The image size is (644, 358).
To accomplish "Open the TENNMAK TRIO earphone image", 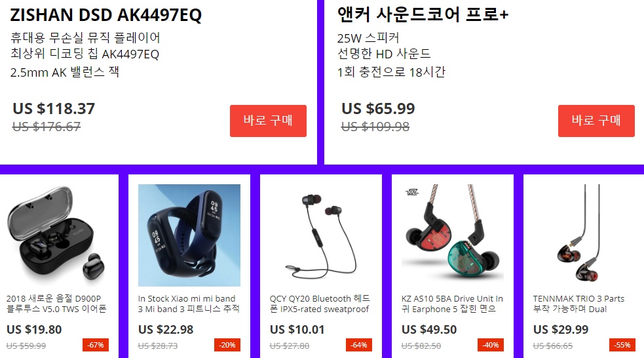I will (x=584, y=235).
